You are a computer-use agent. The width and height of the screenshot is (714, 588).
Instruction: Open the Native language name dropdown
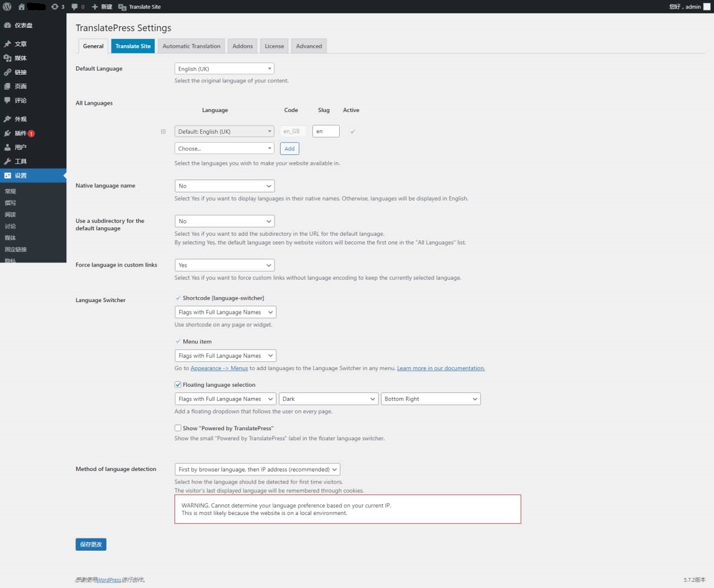point(224,186)
